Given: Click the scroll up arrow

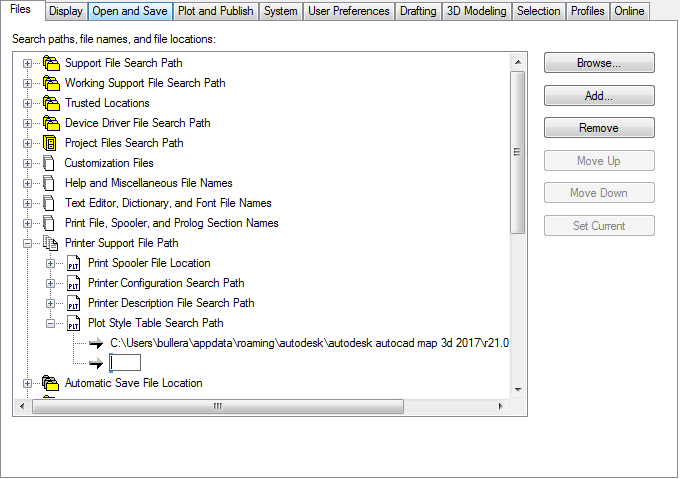Looking at the screenshot, I should pyautogui.click(x=517, y=62).
